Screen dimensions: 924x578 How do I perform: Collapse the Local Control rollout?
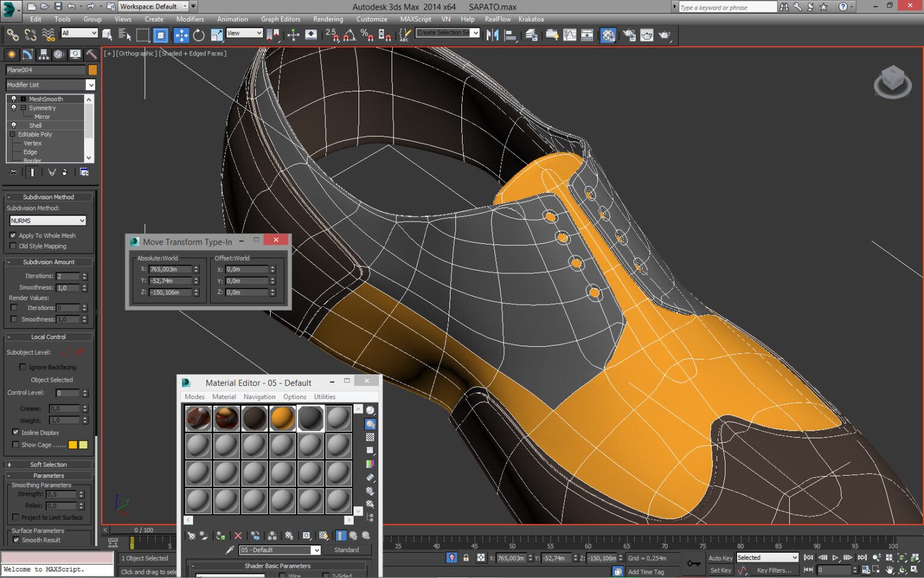pos(49,337)
